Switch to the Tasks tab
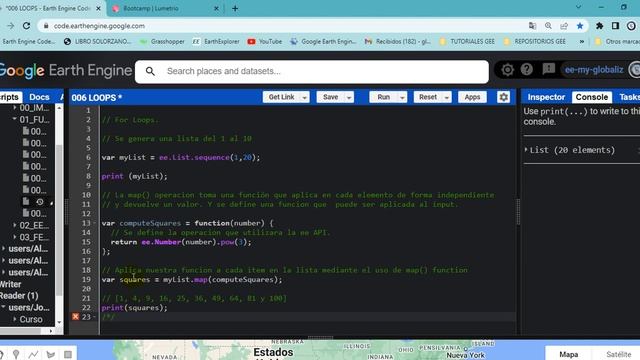640x360 pixels. point(629,97)
